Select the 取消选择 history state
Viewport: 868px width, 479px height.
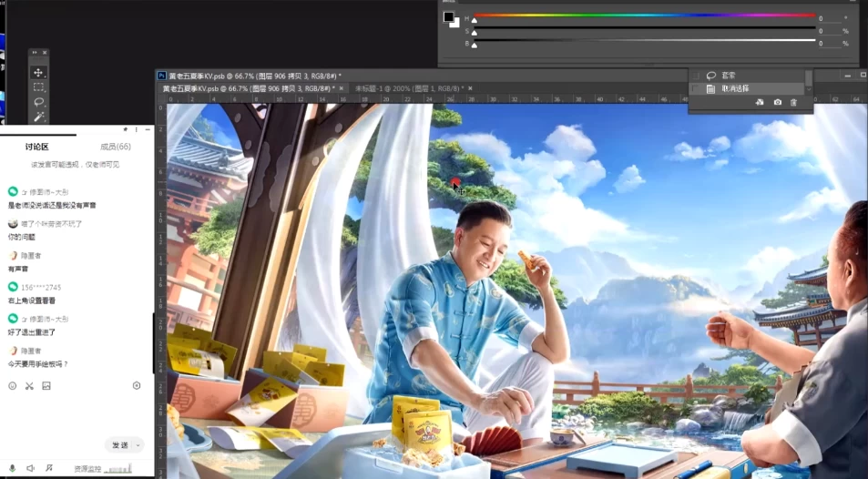[736, 89]
